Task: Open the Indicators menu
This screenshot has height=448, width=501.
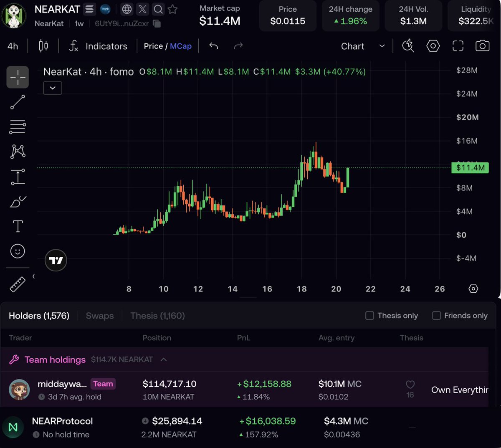Action: click(x=98, y=46)
